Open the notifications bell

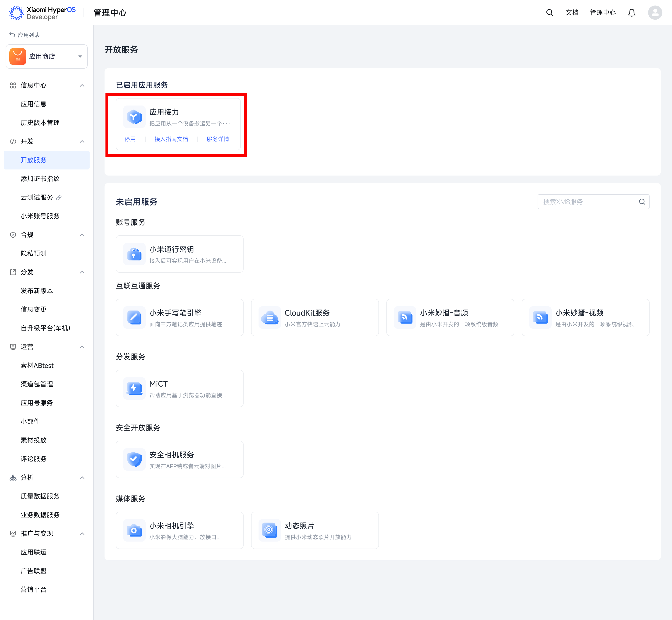[x=631, y=13]
